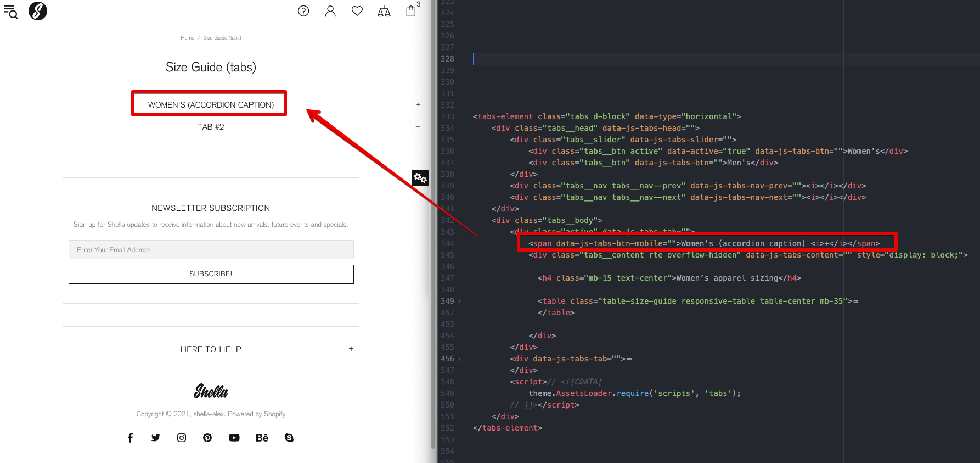Screen dimensions: 980x463
Task: Click the Shella S logo icon
Action: (38, 11)
